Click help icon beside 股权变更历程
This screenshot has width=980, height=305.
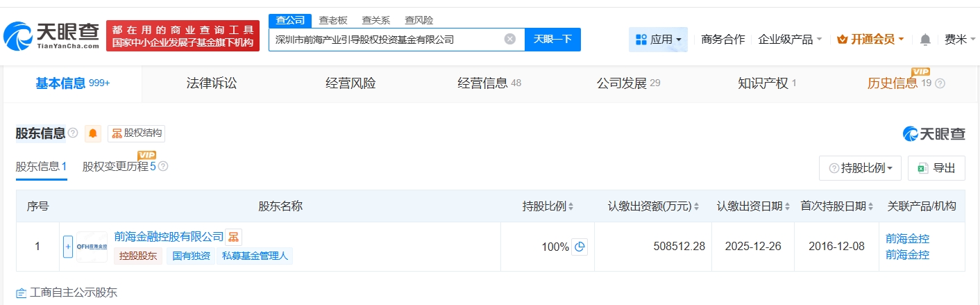(163, 167)
